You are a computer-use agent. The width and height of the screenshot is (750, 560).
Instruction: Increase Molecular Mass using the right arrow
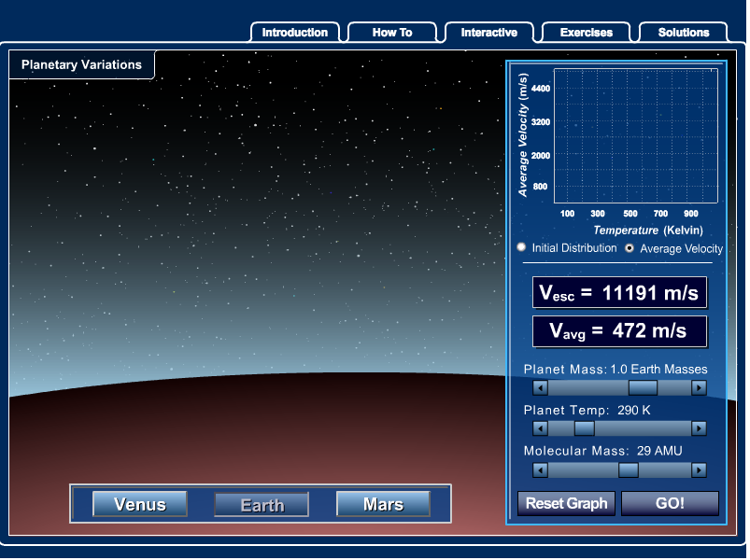click(699, 469)
